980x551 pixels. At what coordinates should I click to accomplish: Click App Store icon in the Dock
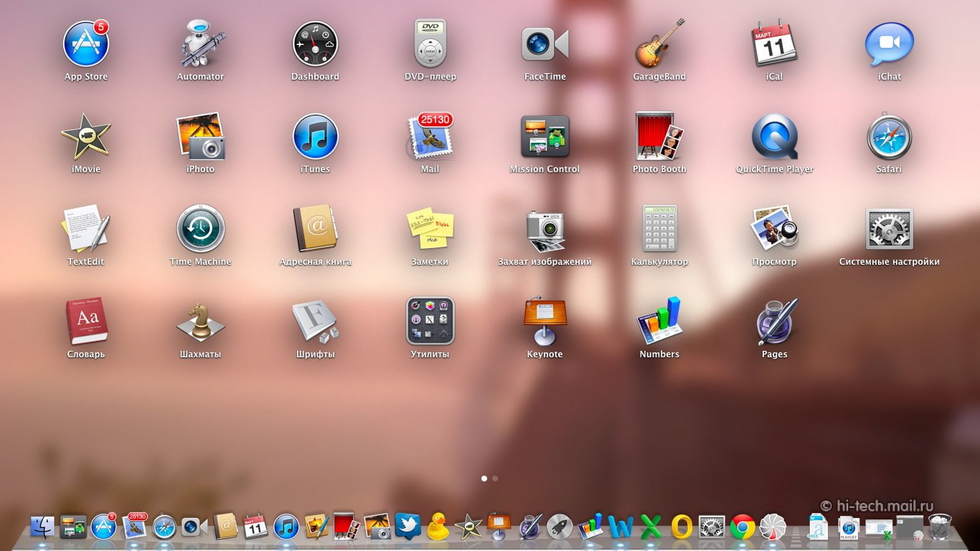coord(103,527)
